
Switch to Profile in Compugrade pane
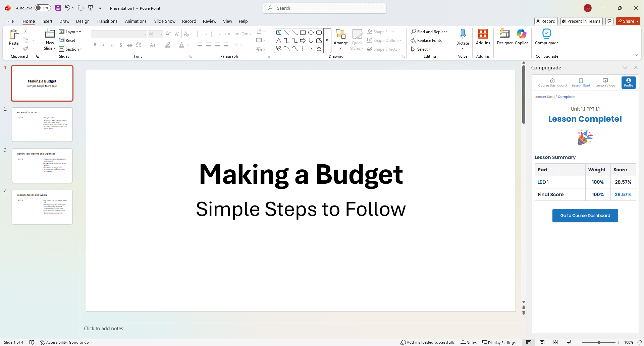tap(629, 82)
